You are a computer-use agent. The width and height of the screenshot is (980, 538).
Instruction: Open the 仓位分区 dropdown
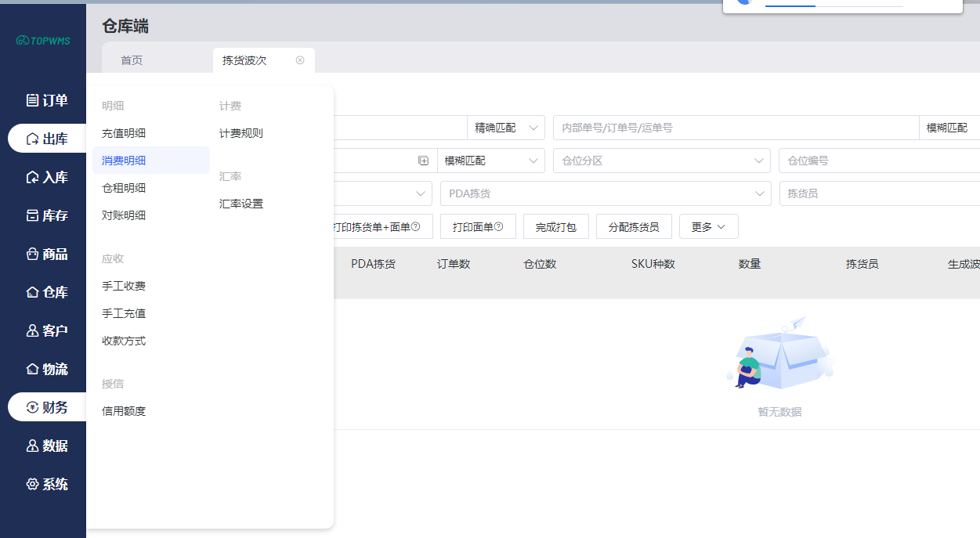click(x=661, y=161)
